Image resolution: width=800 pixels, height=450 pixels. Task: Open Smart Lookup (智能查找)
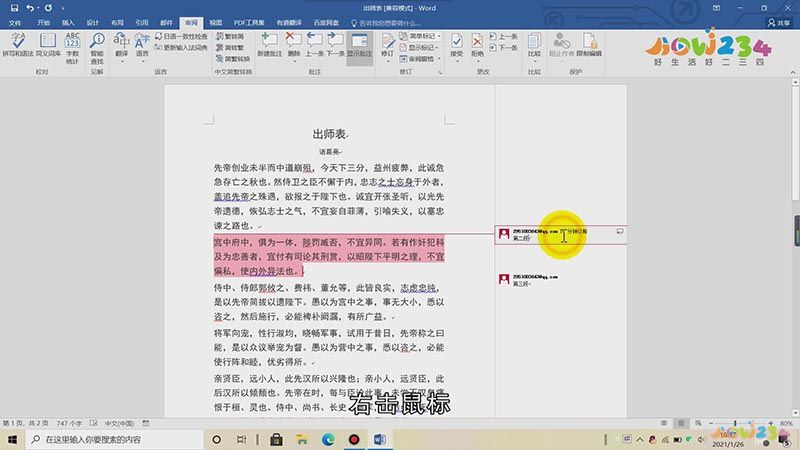(97, 48)
